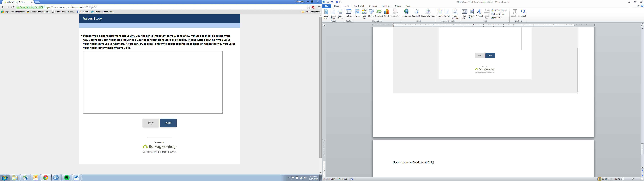Insert a Hyperlink
644x181 pixels.
click(x=407, y=13)
